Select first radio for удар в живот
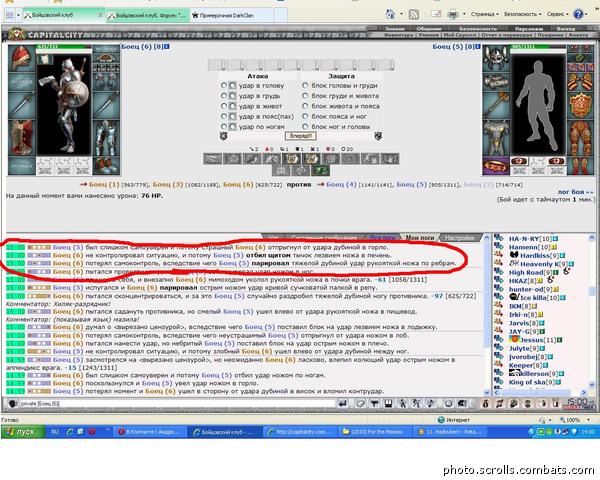 (x=224, y=106)
